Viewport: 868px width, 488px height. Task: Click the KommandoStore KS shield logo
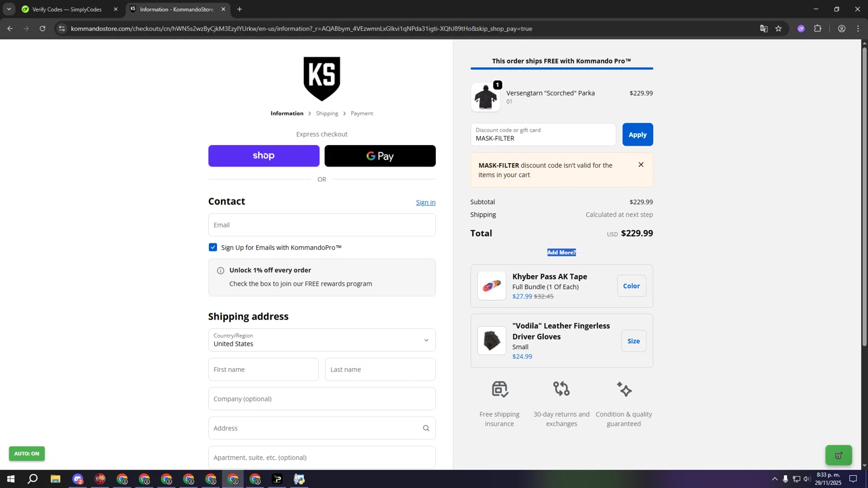(x=322, y=79)
